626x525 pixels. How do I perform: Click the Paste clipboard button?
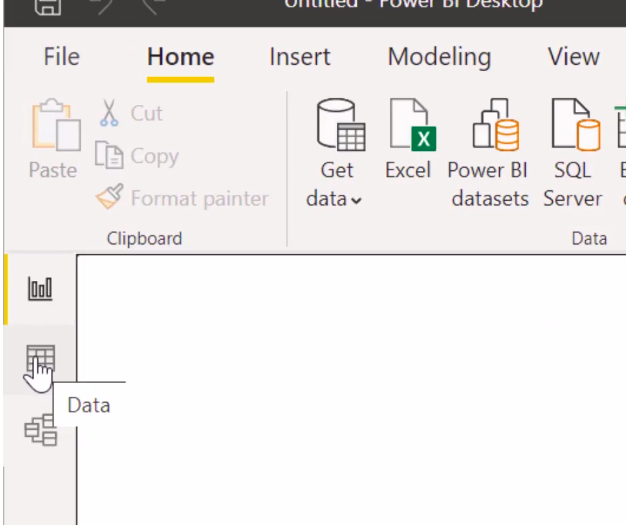(54, 138)
